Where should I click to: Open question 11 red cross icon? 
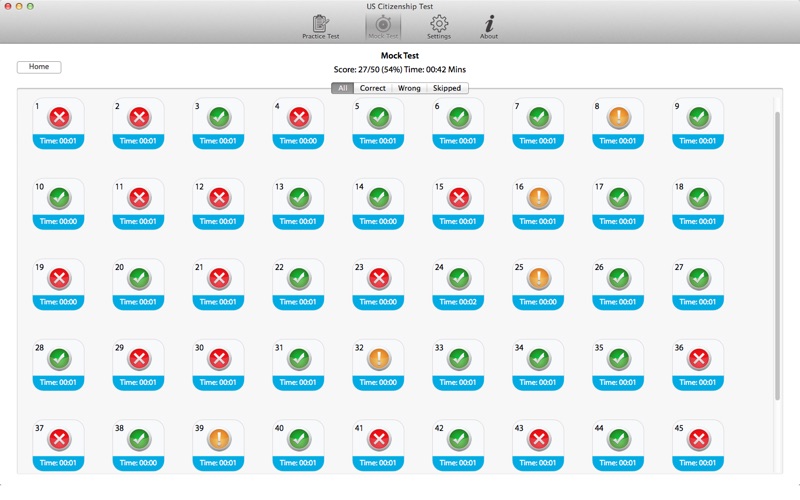tap(139, 198)
